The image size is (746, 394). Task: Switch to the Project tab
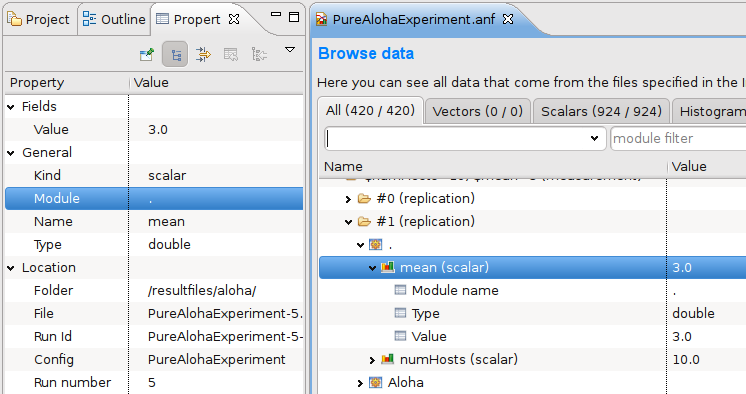[39, 20]
